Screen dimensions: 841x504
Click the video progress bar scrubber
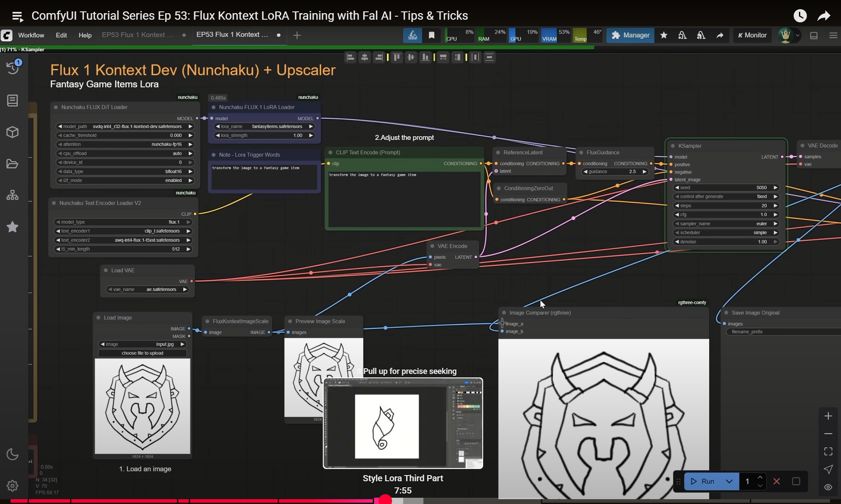pos(385,500)
